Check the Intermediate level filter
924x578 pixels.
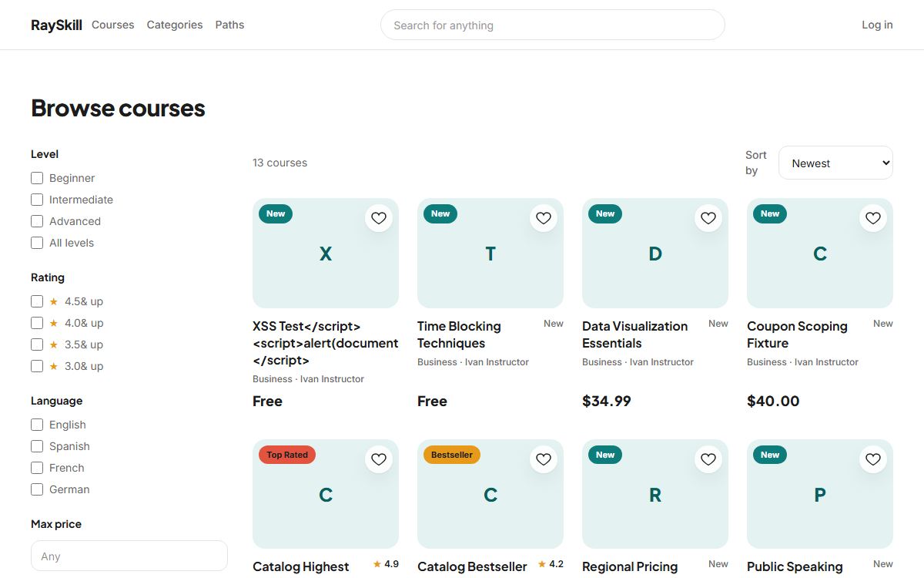[37, 200]
